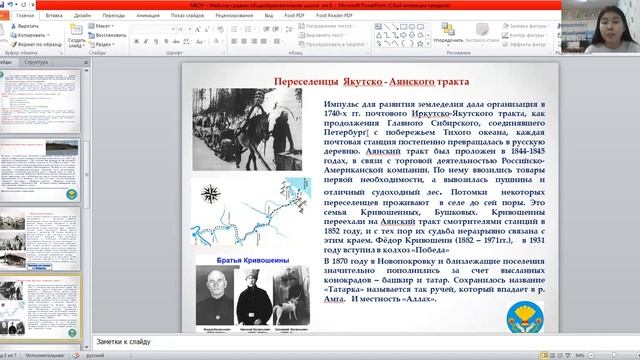640x360 pixels.
Task: Open the Review (Рецензирование) ribbon tab
Action: pyautogui.click(x=234, y=16)
